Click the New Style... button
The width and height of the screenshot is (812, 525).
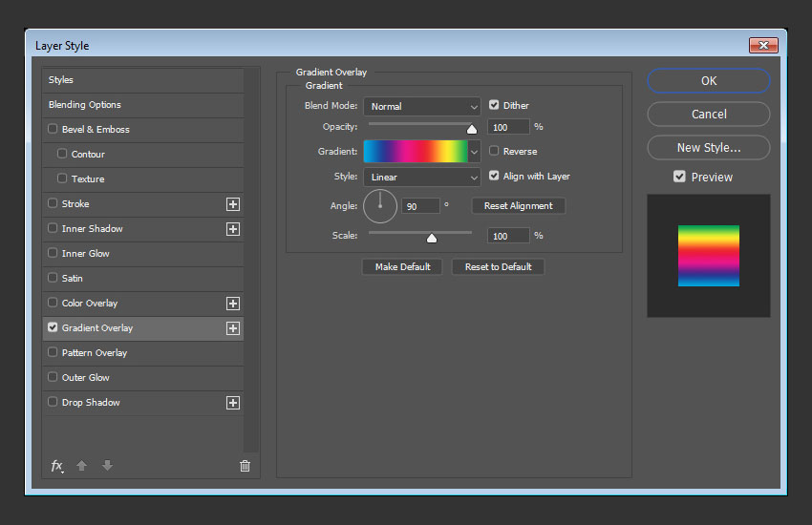point(709,148)
